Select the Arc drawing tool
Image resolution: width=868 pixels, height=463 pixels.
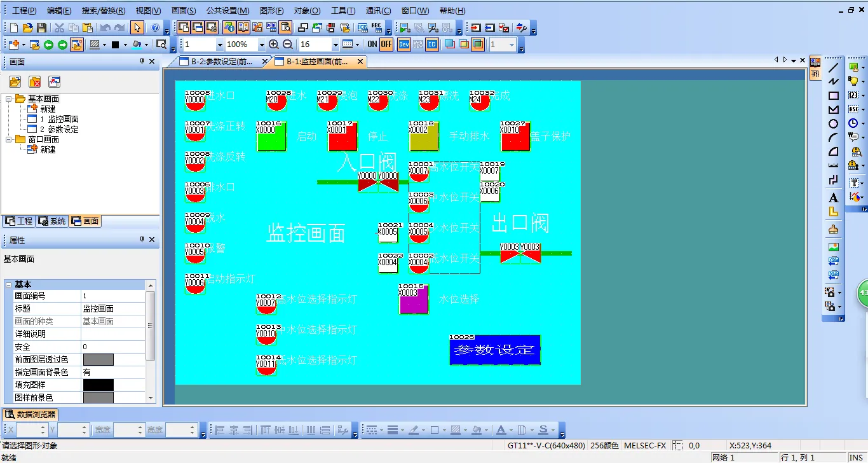834,137
